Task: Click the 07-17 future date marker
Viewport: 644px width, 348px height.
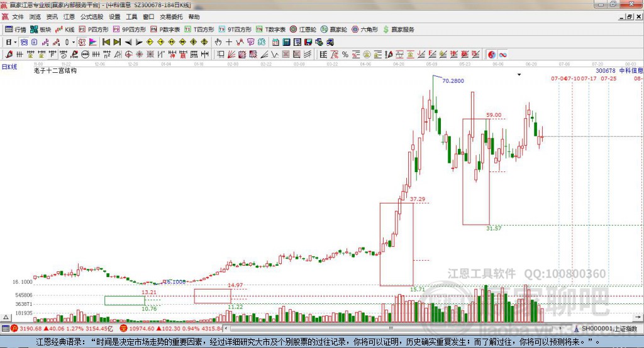Action: [x=589, y=78]
